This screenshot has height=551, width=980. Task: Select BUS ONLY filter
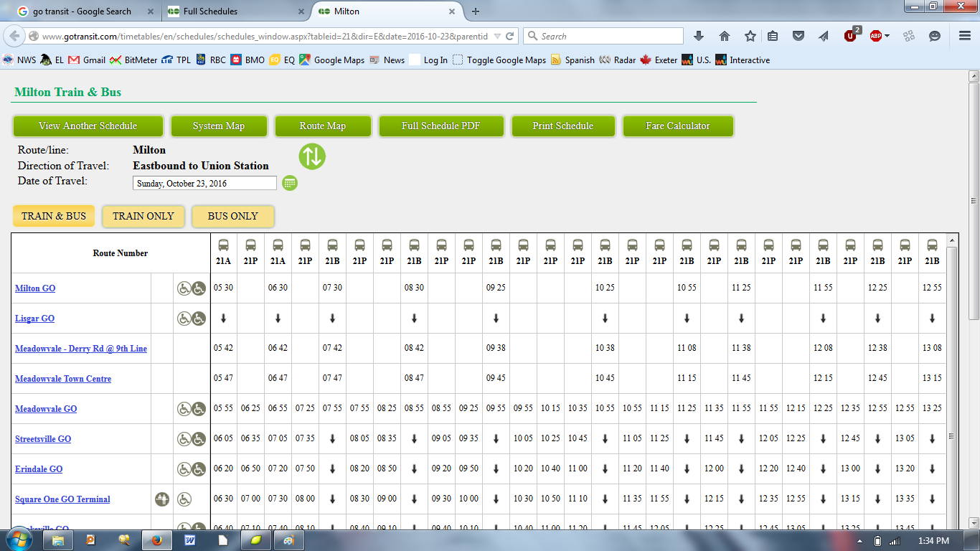coord(233,216)
